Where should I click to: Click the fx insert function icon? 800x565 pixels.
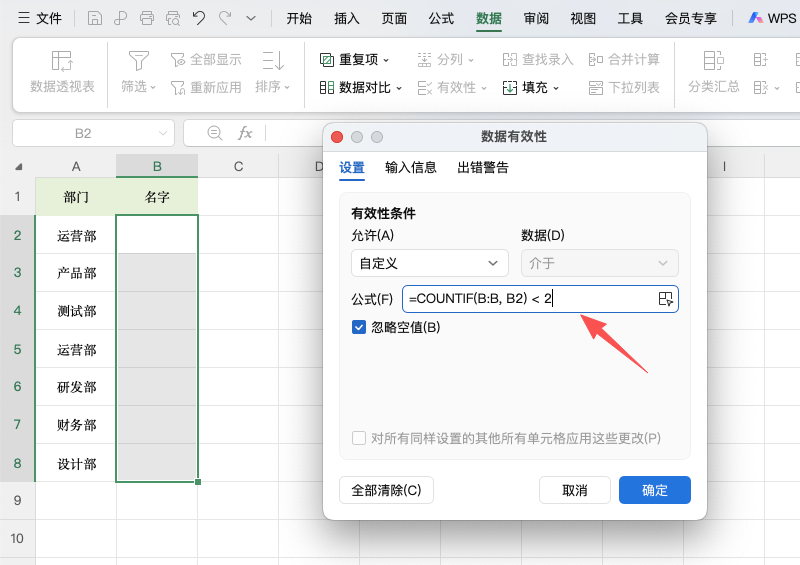[245, 134]
